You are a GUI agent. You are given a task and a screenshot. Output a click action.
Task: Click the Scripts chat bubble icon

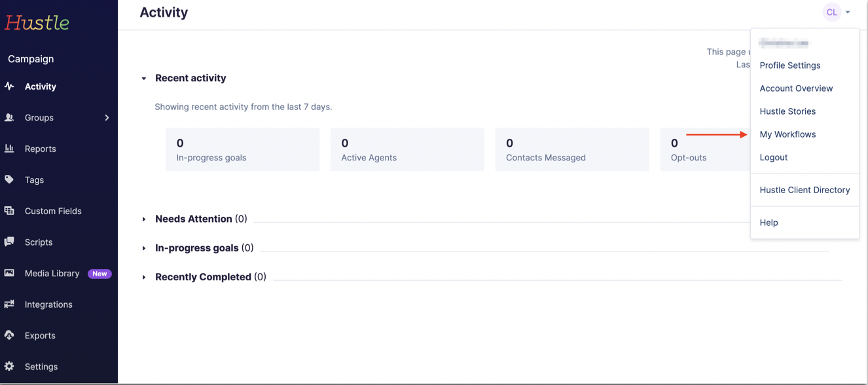(x=9, y=242)
